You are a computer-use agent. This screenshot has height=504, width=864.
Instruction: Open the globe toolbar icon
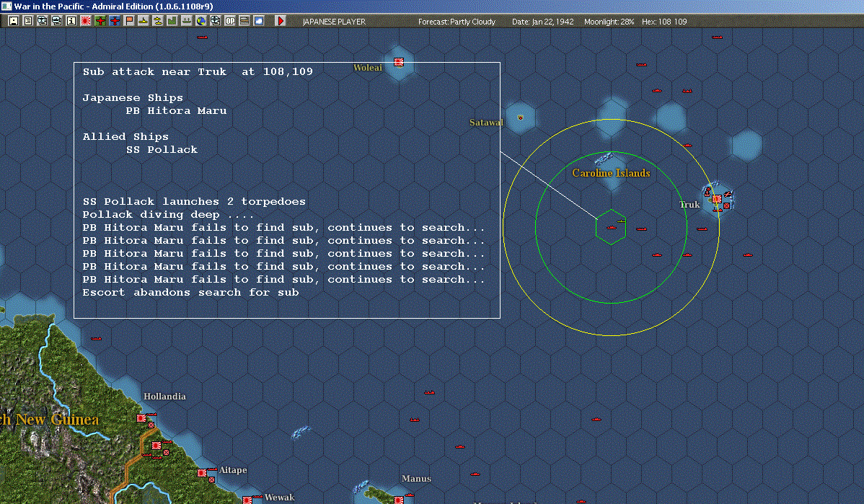(x=201, y=21)
